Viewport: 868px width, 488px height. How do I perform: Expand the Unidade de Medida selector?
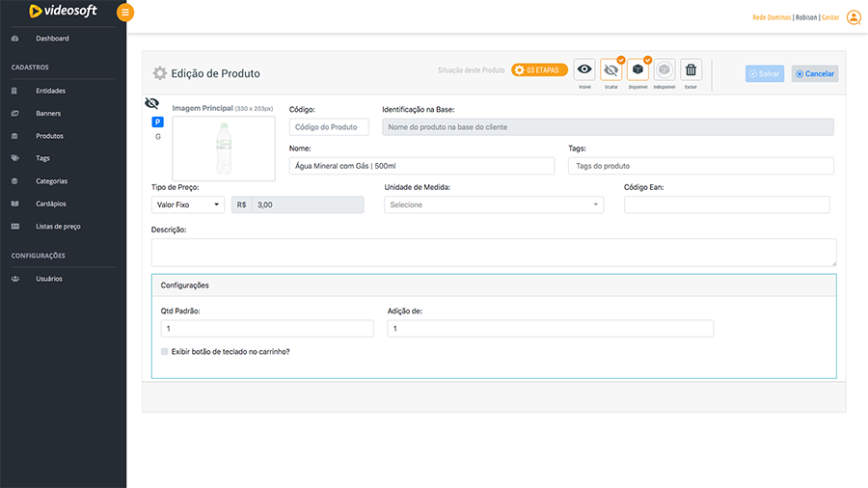(494, 204)
